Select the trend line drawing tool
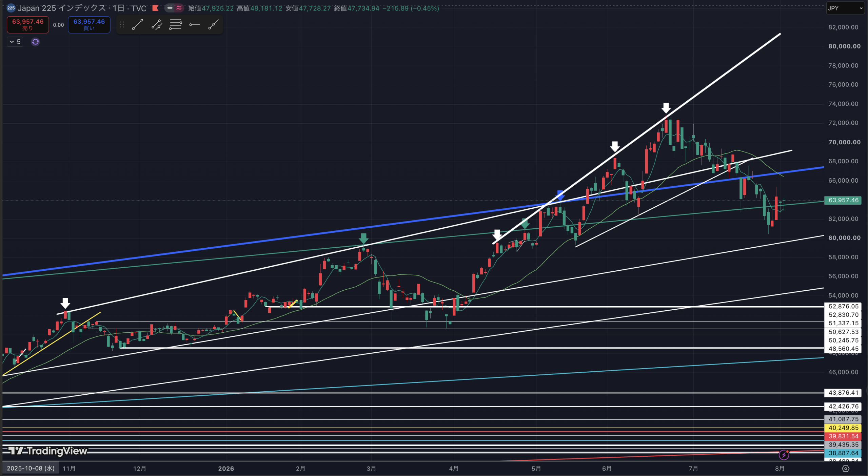The image size is (868, 476). (x=137, y=25)
